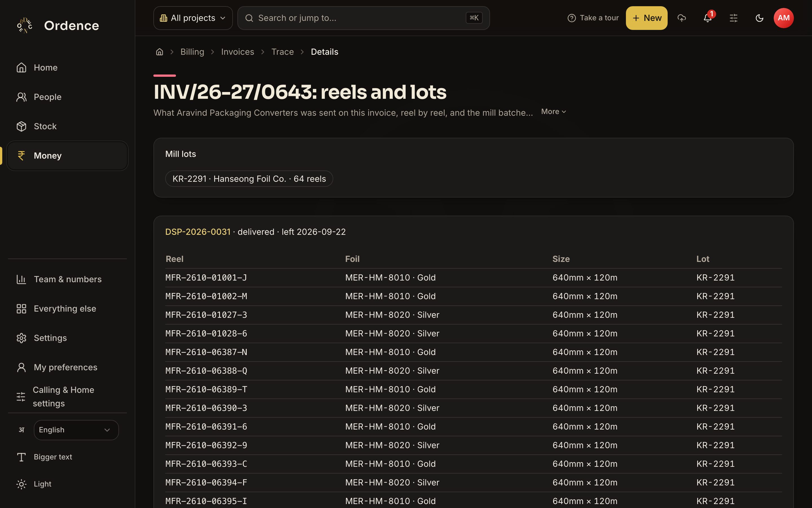Click the Details breadcrumb
The height and width of the screenshot is (508, 812).
pyautogui.click(x=325, y=52)
